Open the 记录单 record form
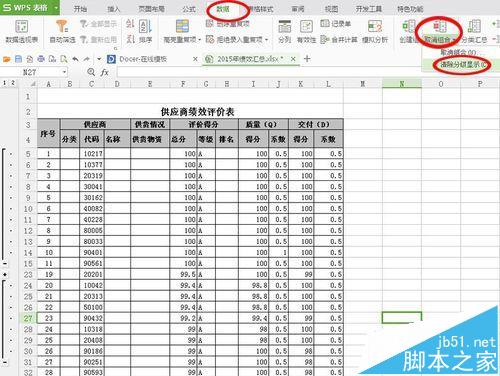 pyautogui.click(x=336, y=24)
